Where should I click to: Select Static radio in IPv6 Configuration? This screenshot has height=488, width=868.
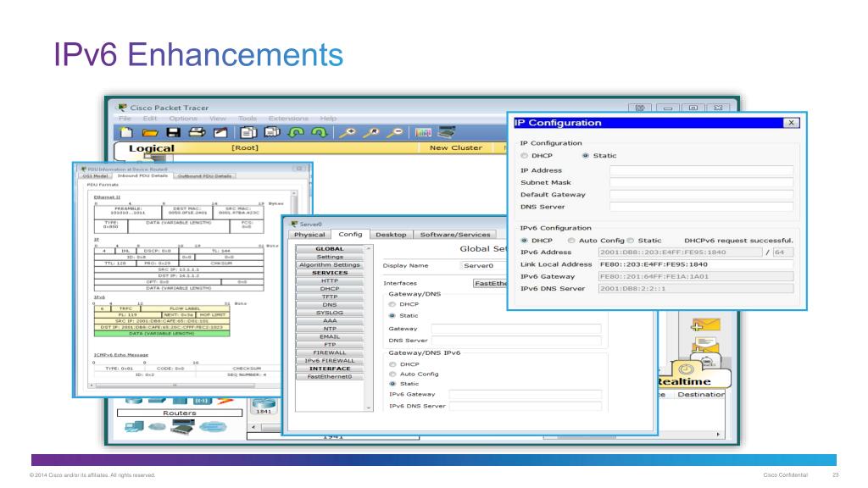(631, 240)
